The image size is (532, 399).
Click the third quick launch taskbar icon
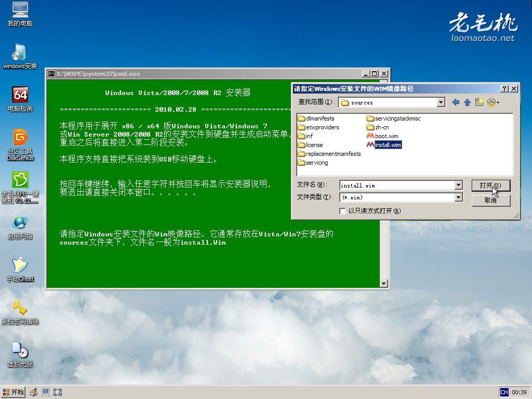pyautogui.click(x=58, y=393)
